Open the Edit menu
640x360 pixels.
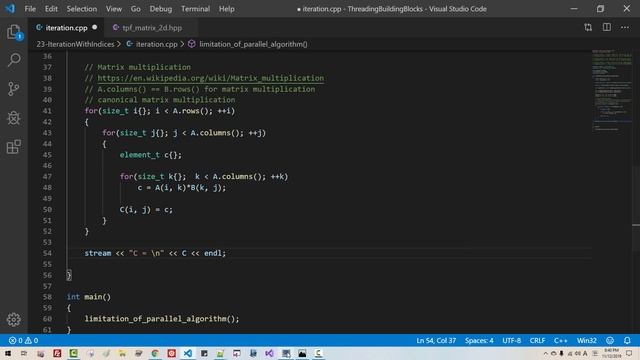[x=51, y=9]
